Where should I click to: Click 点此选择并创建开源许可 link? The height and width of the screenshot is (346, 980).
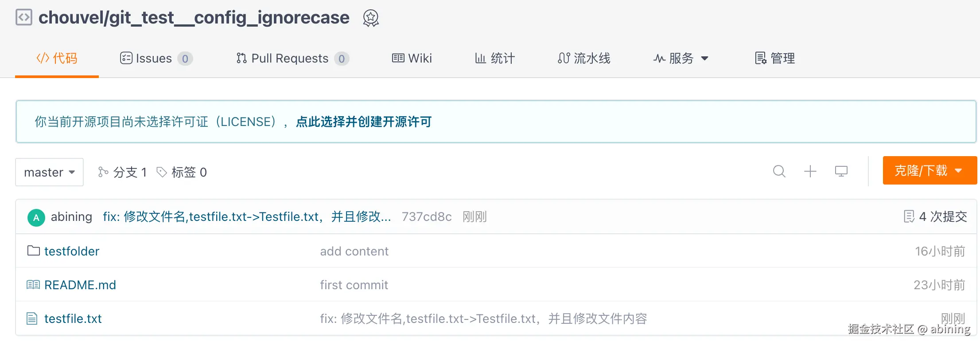coord(363,122)
